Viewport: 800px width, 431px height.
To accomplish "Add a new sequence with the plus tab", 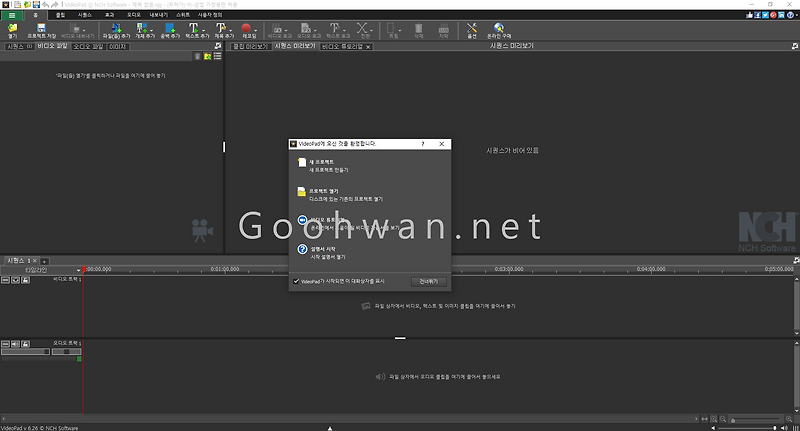I will [44, 261].
